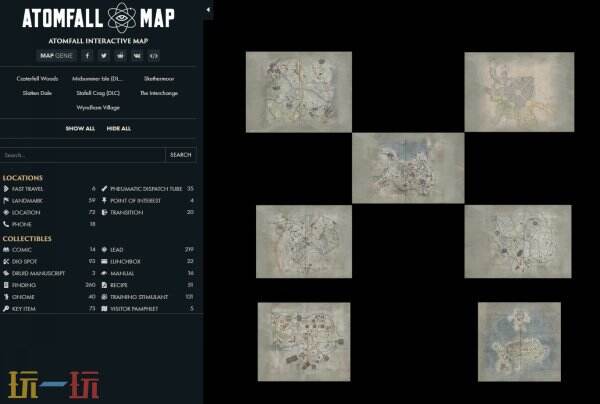Image resolution: width=600 pixels, height=404 pixels.
Task: Click the LOCATIONS section heading
Action: point(23,178)
